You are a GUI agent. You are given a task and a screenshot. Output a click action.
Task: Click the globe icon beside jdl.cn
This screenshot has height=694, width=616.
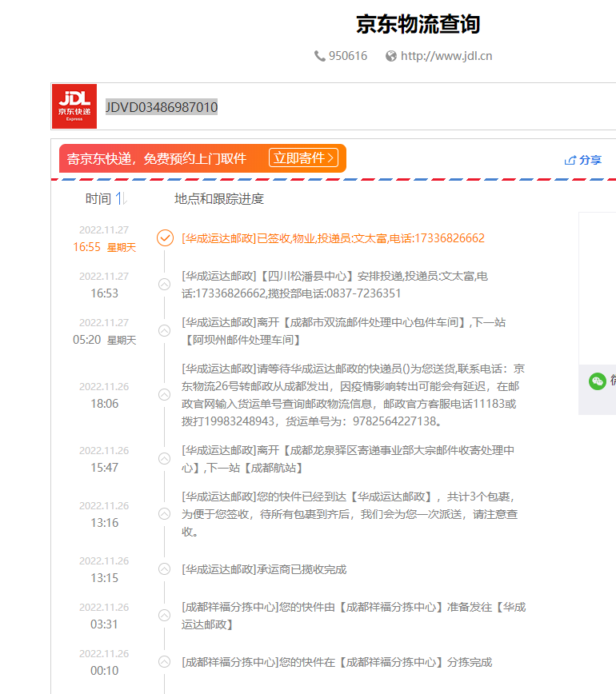click(391, 56)
